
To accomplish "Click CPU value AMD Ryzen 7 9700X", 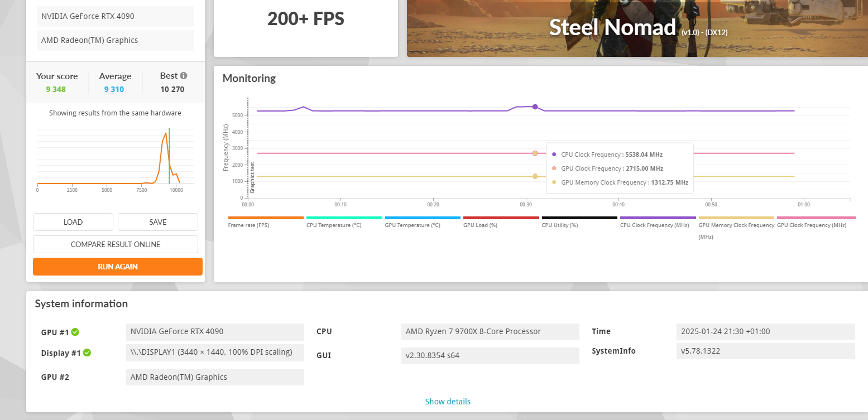I will tap(490, 331).
